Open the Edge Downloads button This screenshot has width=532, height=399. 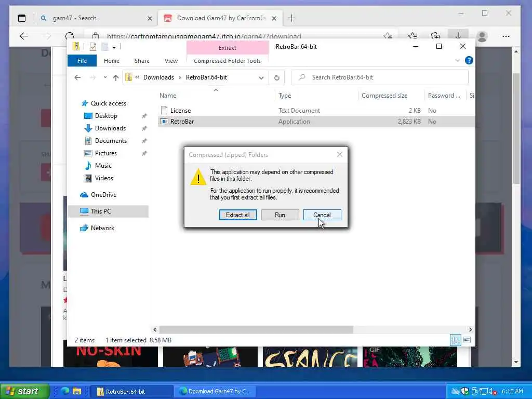tap(458, 36)
